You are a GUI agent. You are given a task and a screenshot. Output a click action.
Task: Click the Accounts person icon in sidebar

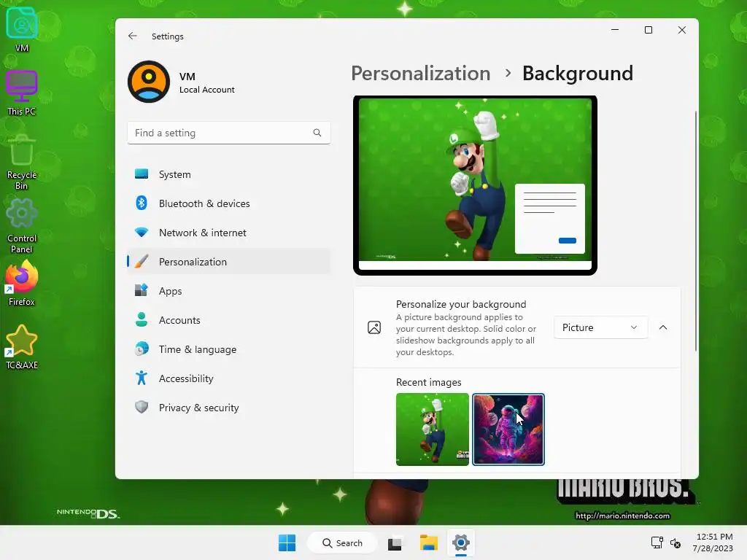pos(142,319)
